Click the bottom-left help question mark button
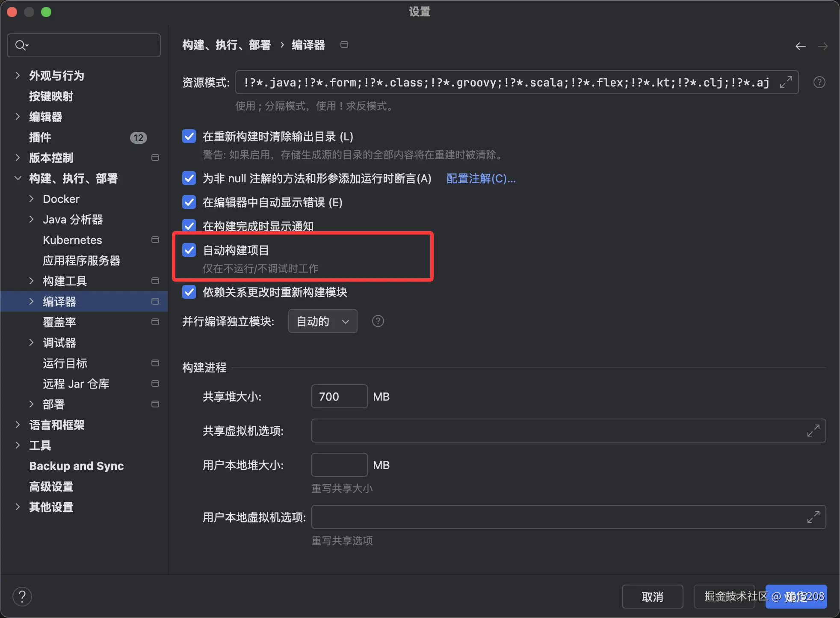Viewport: 840px width, 618px height. click(22, 597)
